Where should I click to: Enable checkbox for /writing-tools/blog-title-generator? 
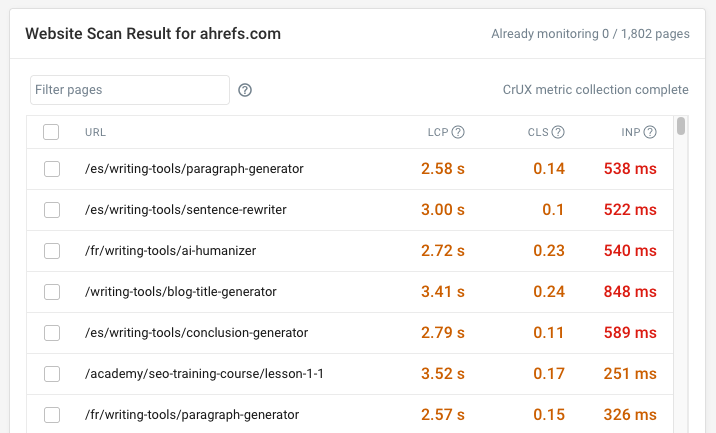tap(52, 292)
